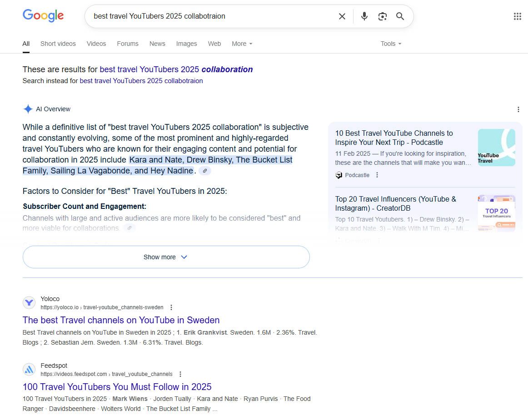
Task: Click 'Mark Wiens' in Feedspot snippet
Action: click(130, 399)
